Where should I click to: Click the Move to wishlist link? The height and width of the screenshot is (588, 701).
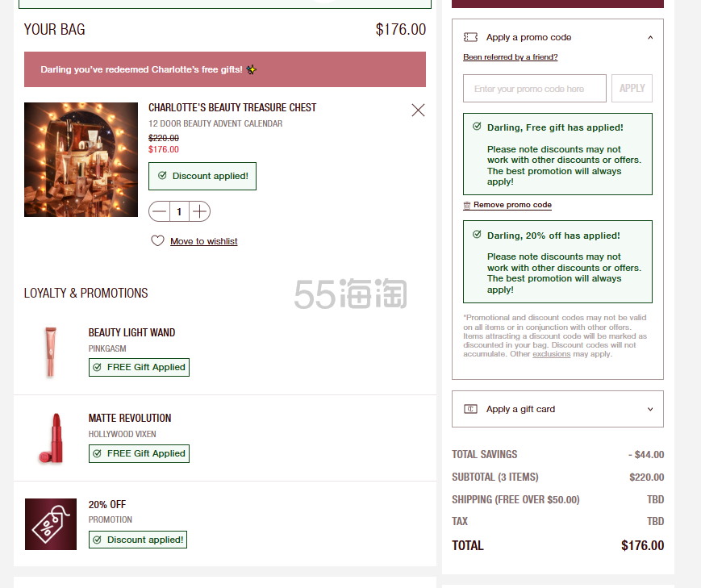(x=204, y=241)
